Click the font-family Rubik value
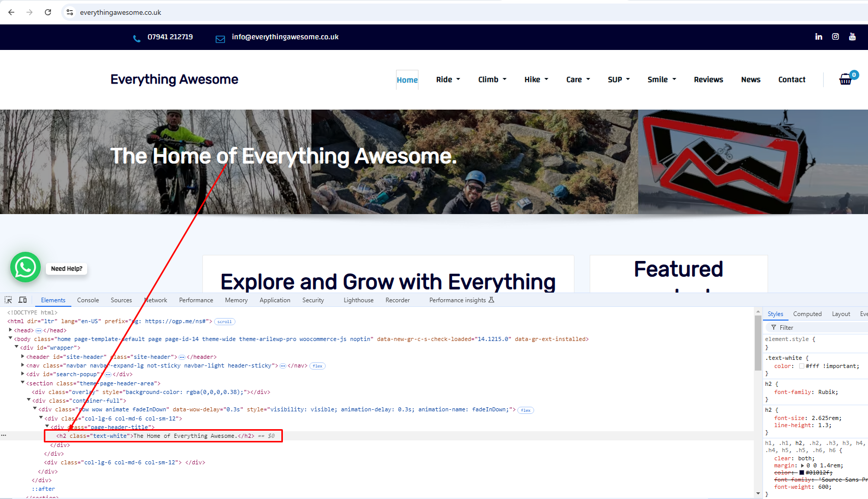Screen dimensions: 868x499 pyautogui.click(x=827, y=392)
